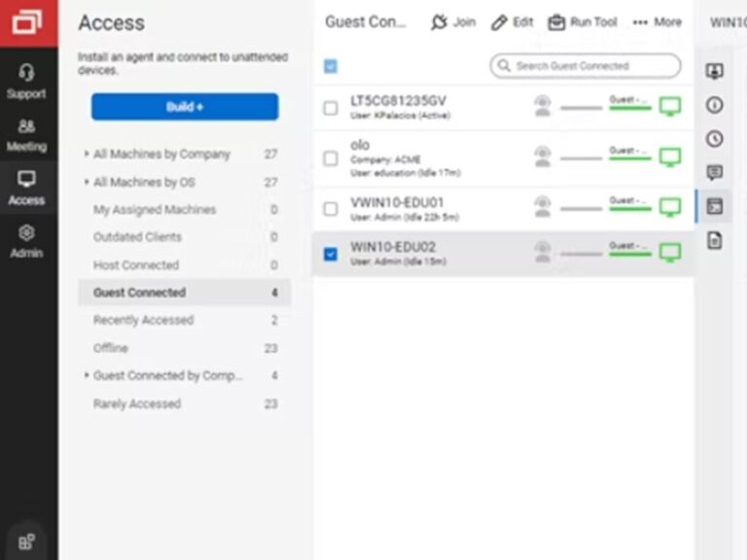Click the Build + button

click(185, 107)
